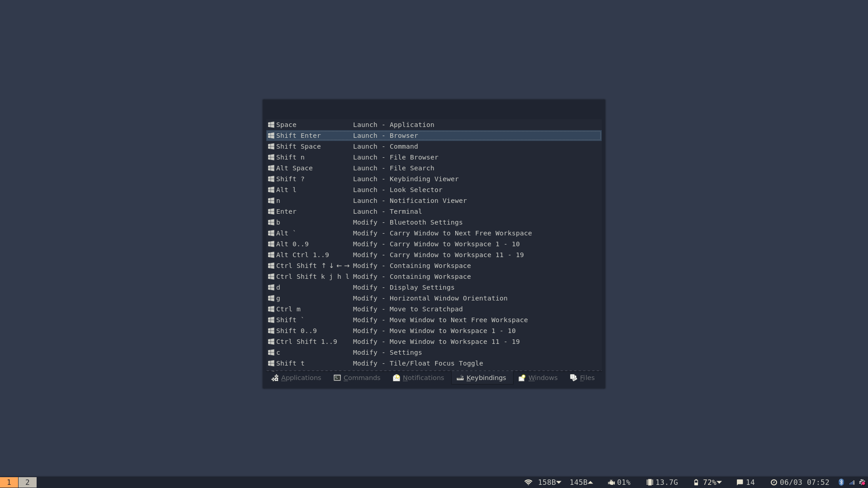This screenshot has width=868, height=488.
Task: Open the download speed dropdown next to 158B
Action: [x=559, y=482]
